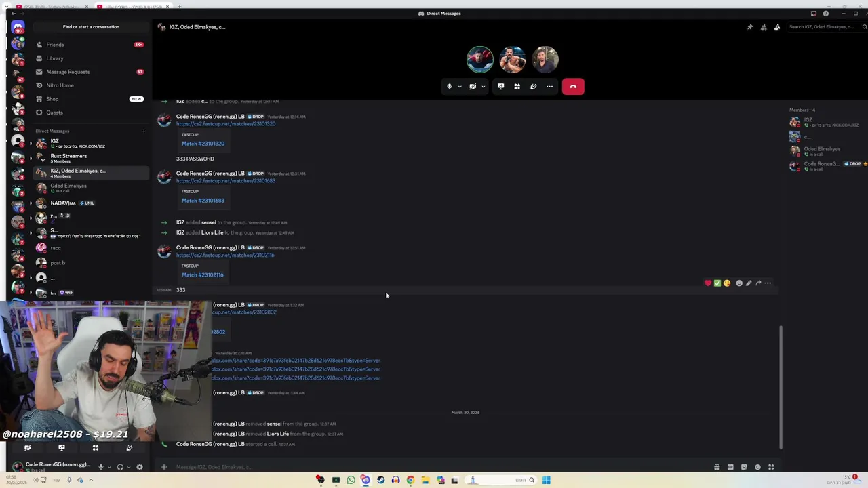Open camera options arrow in call controls

coord(484,87)
